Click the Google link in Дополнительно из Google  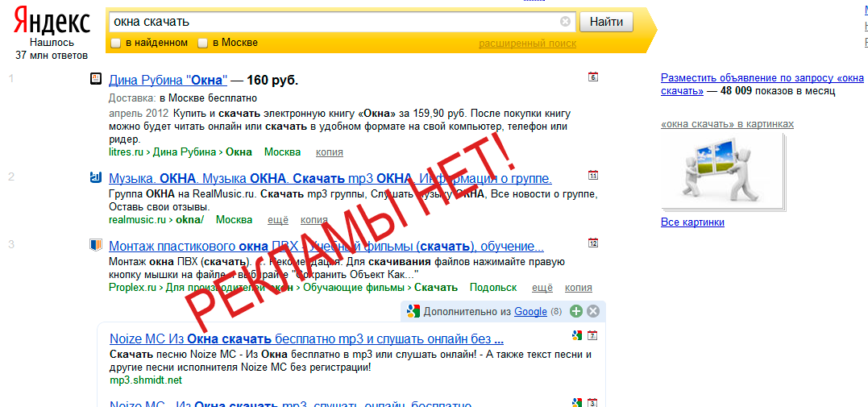pyautogui.click(x=530, y=312)
